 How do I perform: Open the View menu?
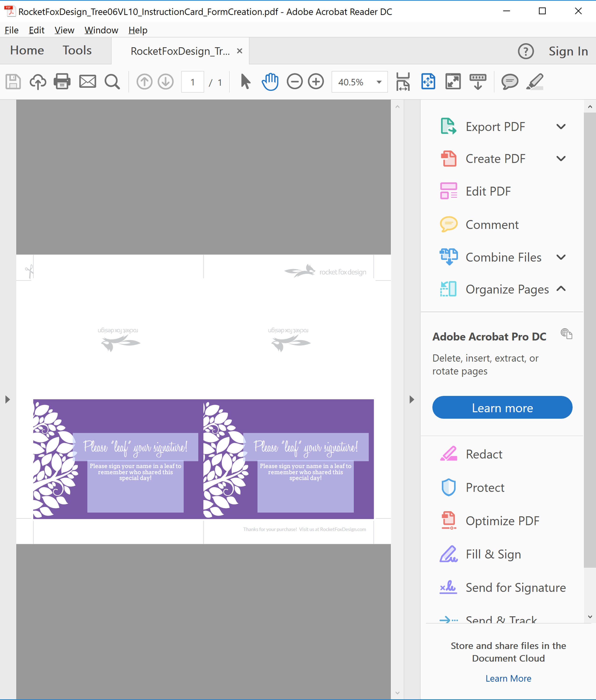[64, 30]
